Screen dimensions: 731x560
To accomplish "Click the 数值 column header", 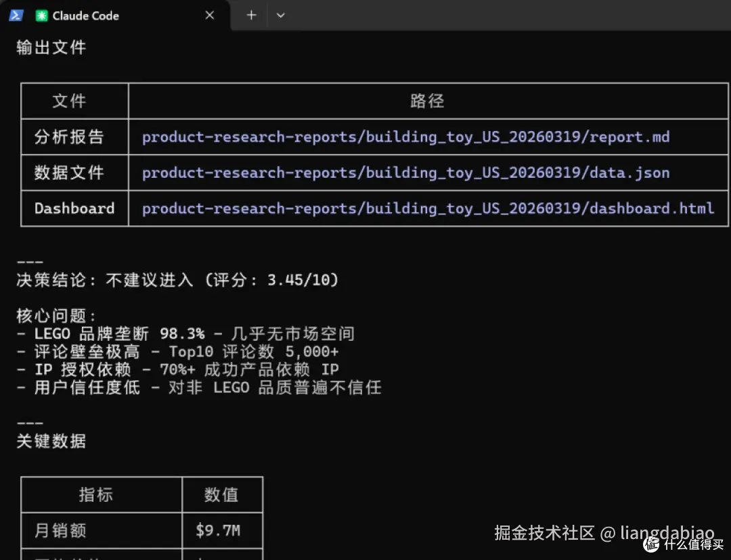I will [221, 495].
